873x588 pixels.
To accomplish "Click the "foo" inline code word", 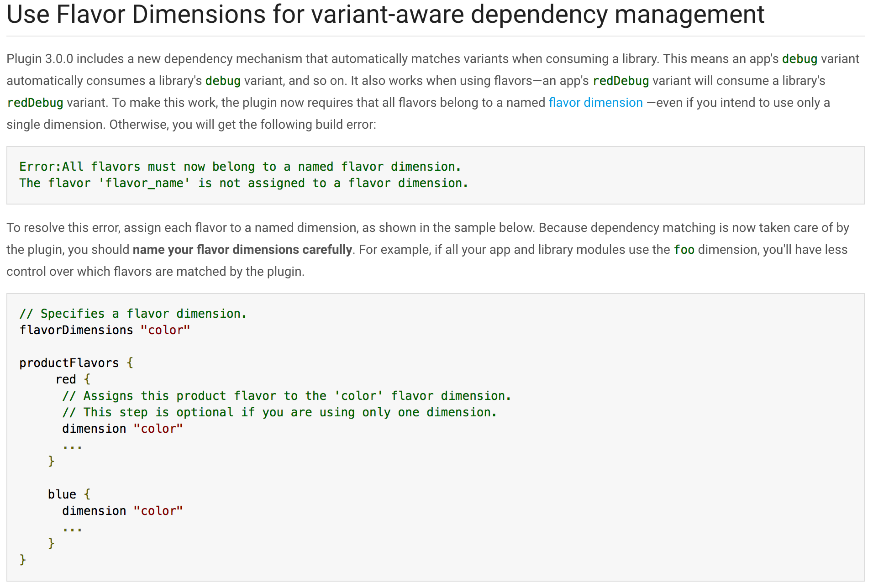I will (684, 250).
